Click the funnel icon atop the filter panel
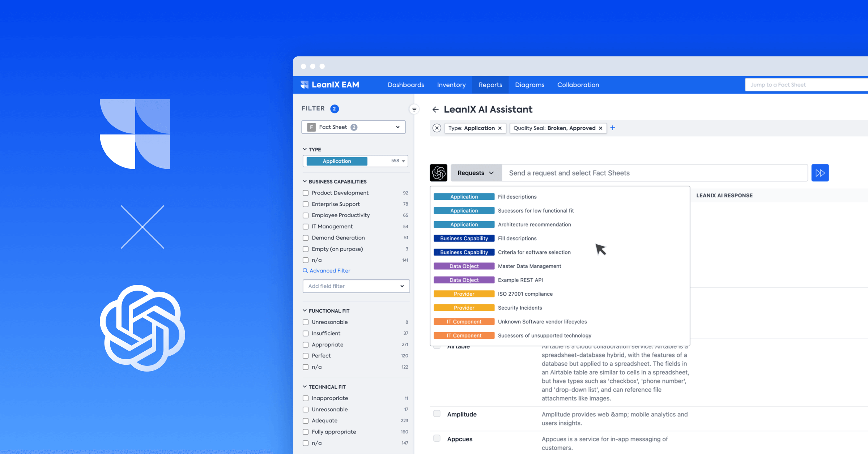The height and width of the screenshot is (454, 868). pyautogui.click(x=413, y=109)
